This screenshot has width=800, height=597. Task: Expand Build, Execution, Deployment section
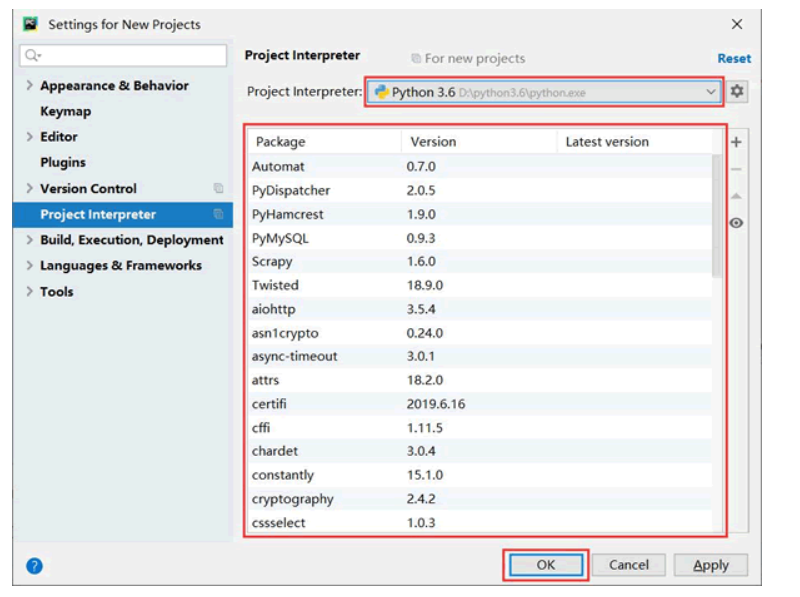point(29,240)
